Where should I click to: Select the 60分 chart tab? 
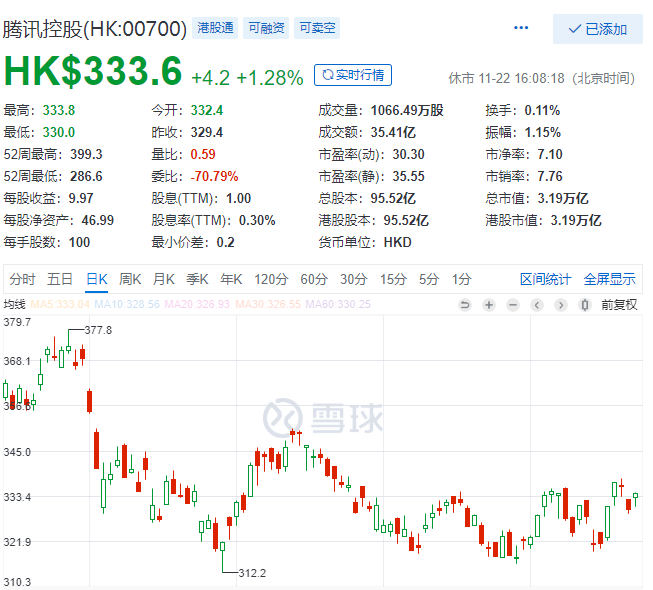(x=314, y=279)
